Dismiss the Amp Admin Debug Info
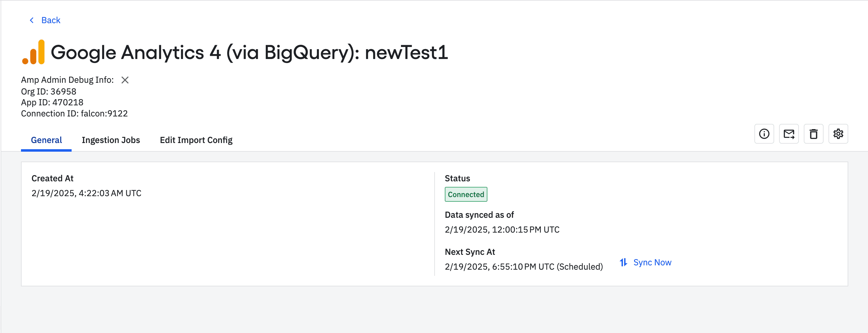The image size is (868, 333). (x=125, y=80)
